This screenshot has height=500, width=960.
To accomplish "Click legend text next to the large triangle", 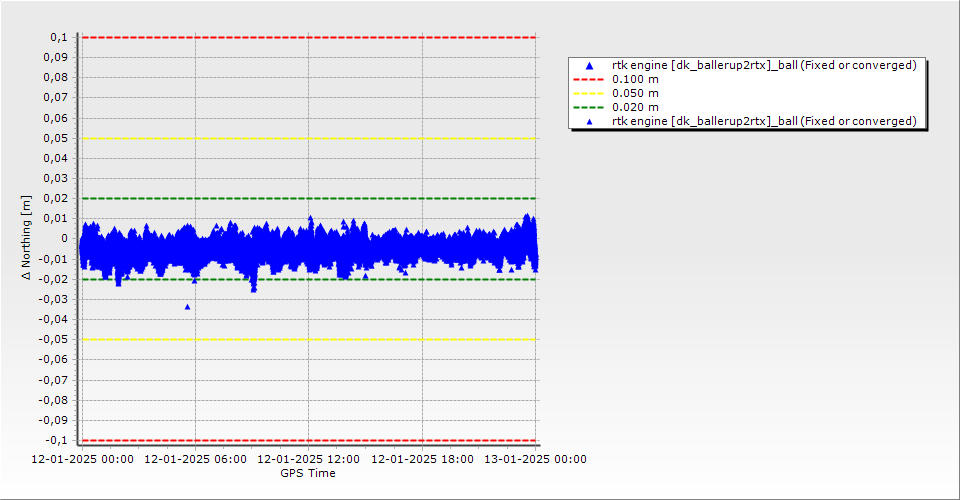I will (764, 65).
